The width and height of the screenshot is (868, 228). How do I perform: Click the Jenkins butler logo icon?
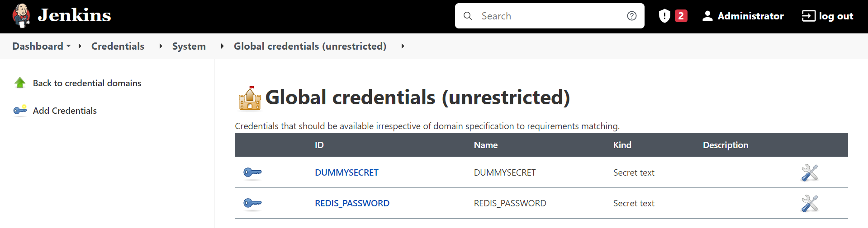coord(21,16)
